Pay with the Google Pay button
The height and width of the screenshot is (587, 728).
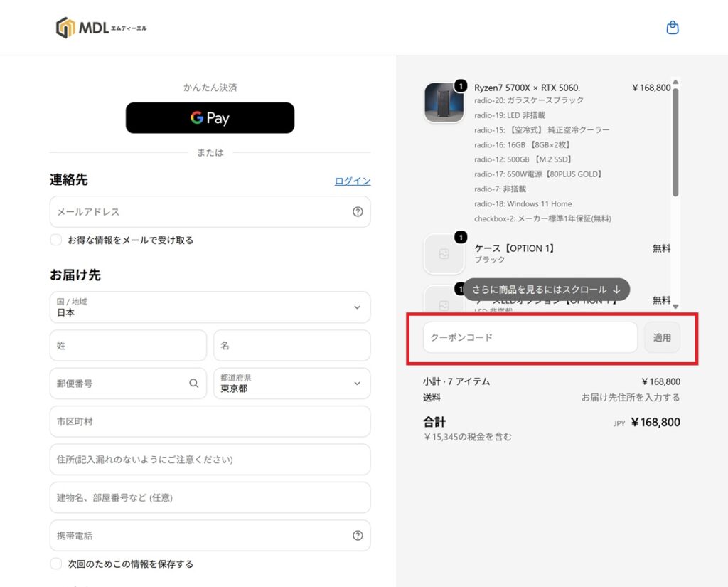[x=210, y=118]
